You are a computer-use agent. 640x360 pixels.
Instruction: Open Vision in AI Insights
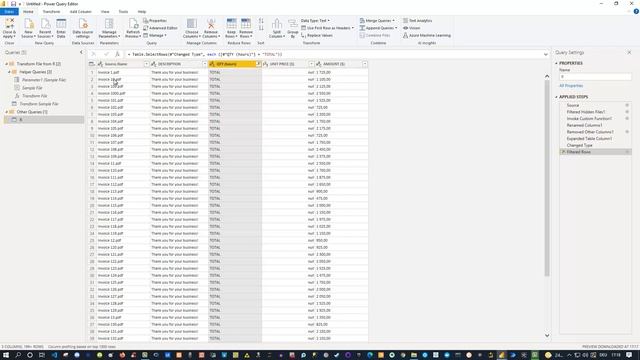(411, 28)
